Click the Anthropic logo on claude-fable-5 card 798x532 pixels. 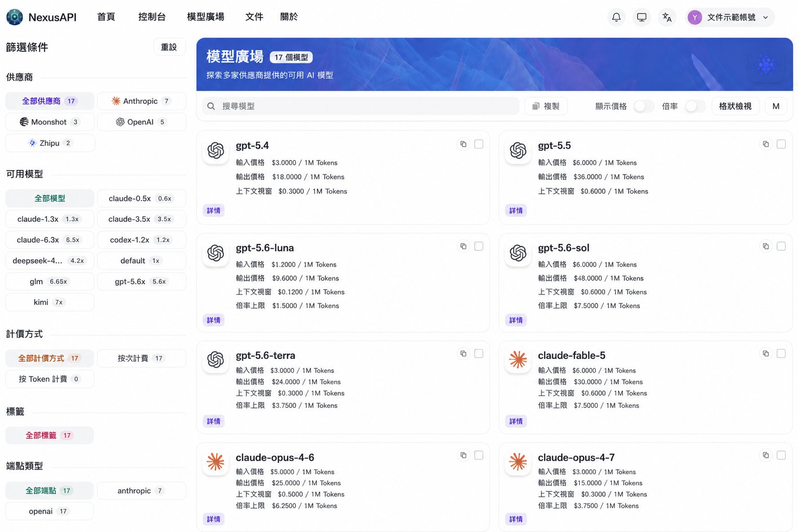(518, 360)
